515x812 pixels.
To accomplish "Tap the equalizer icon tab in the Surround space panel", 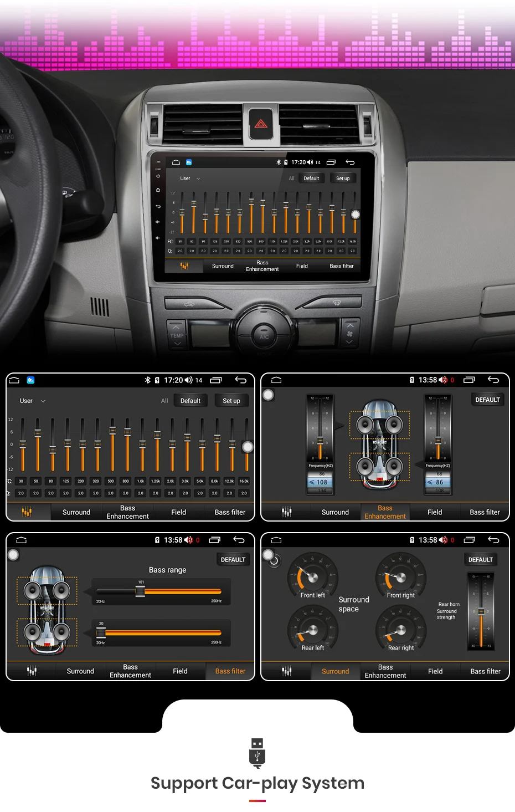I will (286, 671).
